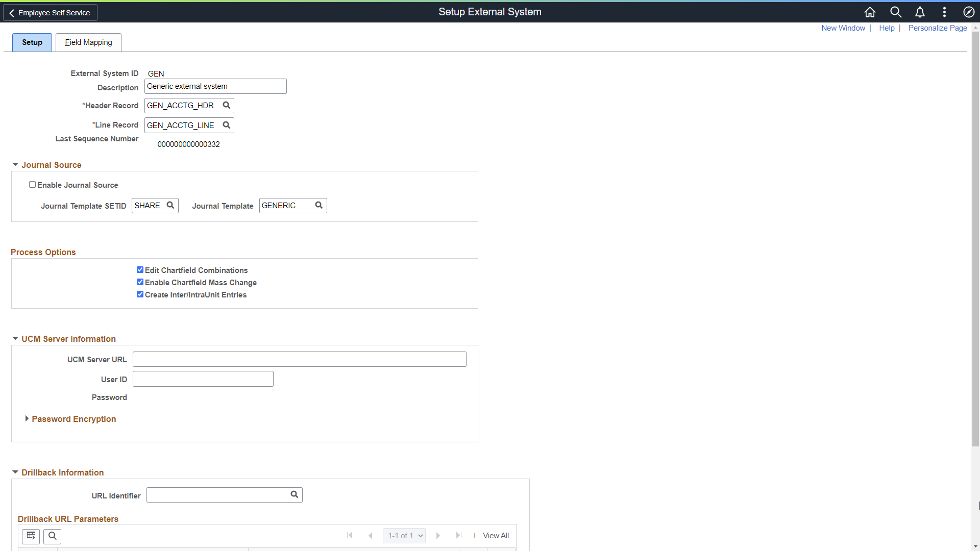Click the URL Identifier search lookup icon
Screen dimensions: 980x551
pyautogui.click(x=295, y=494)
